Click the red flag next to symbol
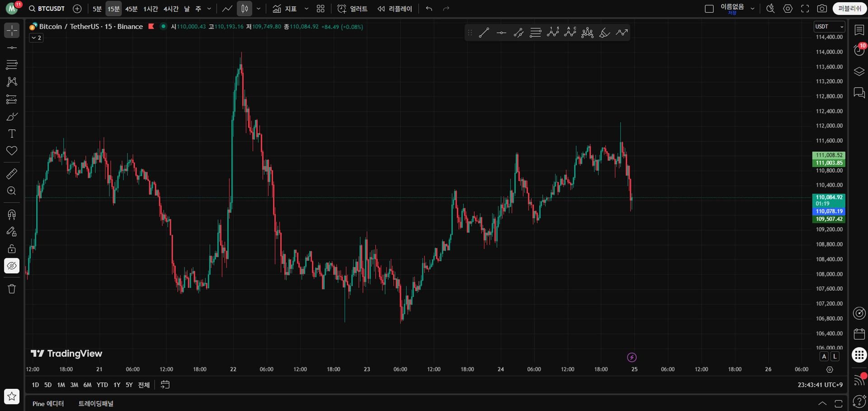This screenshot has height=411, width=868. tap(151, 27)
